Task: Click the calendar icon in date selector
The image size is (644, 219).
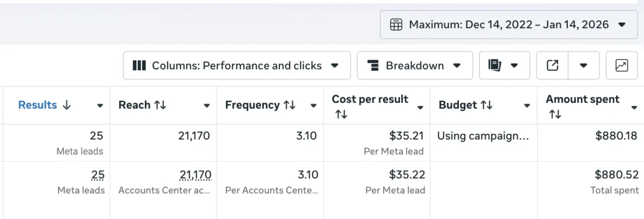Action: pyautogui.click(x=396, y=25)
